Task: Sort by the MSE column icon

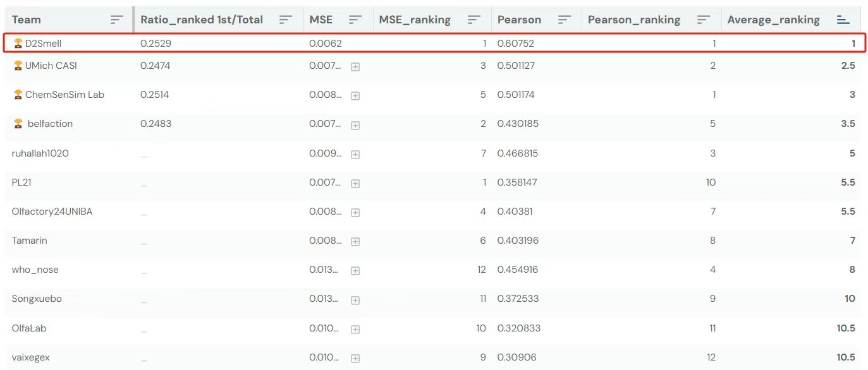Action: (355, 20)
